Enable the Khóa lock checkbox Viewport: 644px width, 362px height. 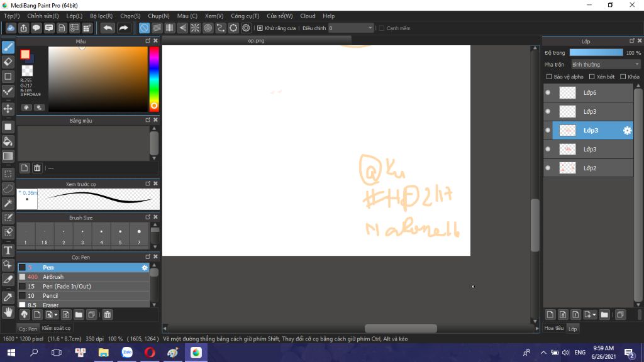(x=623, y=77)
